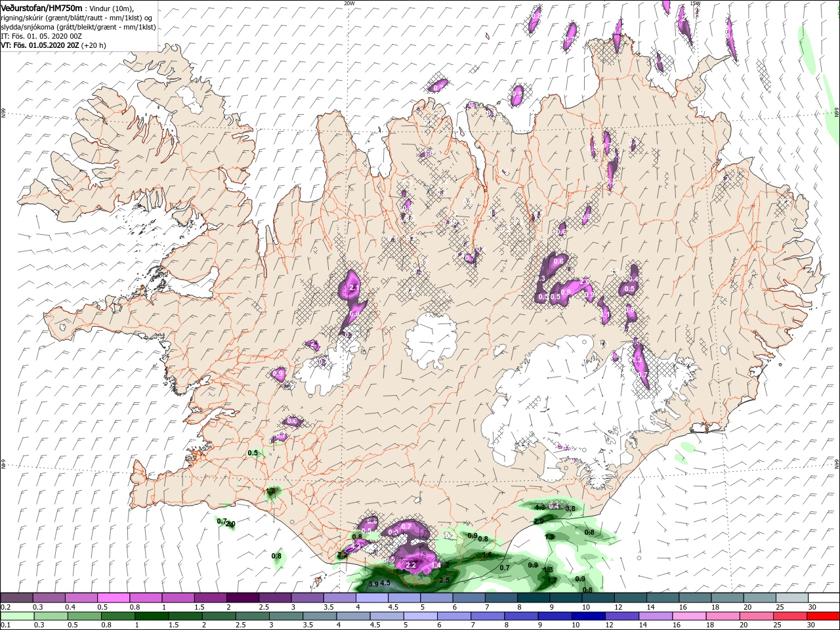This screenshot has width=840, height=630.
Task: Pick the pale green 0.1 swatch, lower legend
Action: (x=16, y=616)
